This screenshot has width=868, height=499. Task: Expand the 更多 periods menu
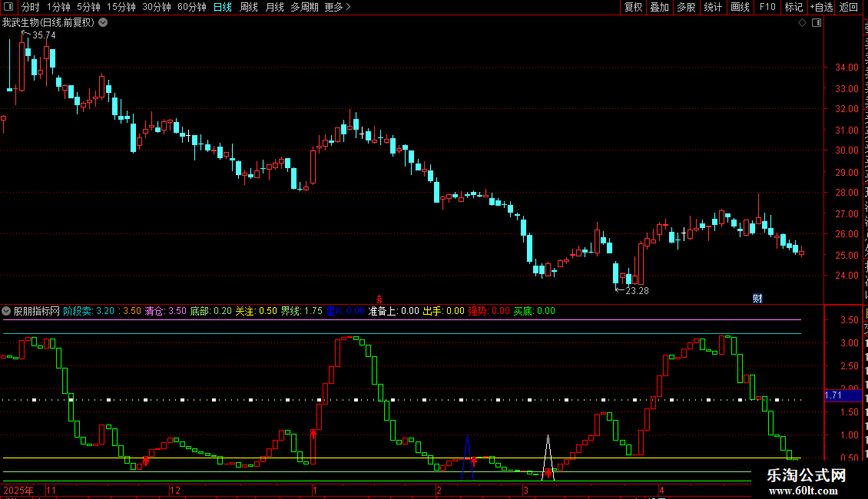[x=337, y=7]
